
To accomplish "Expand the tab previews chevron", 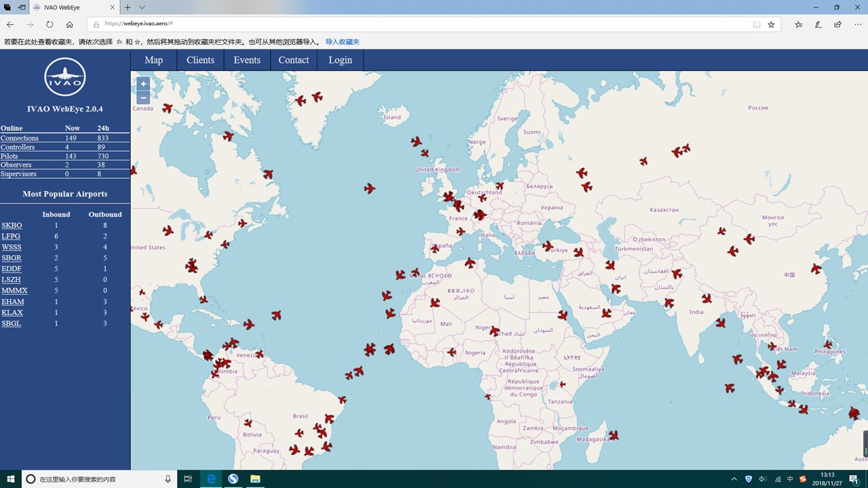I will (x=142, y=7).
